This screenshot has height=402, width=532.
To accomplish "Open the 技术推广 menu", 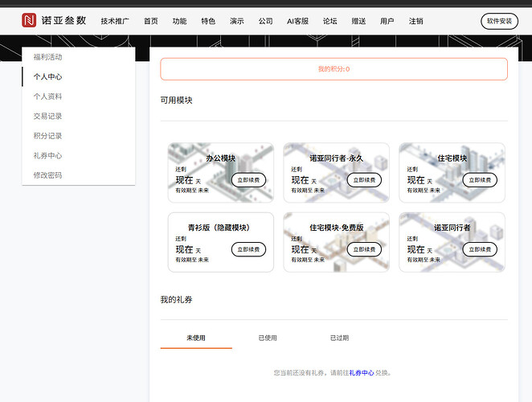I will pyautogui.click(x=115, y=21).
